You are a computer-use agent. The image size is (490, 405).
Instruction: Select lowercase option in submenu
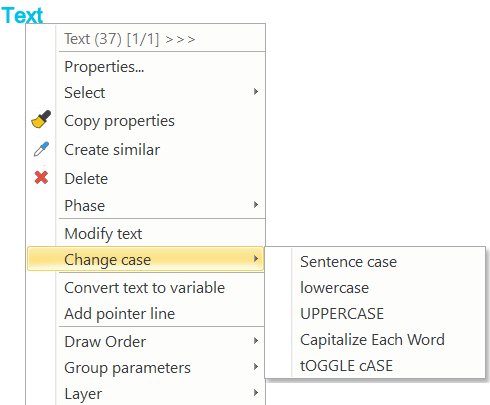pyautogui.click(x=334, y=288)
